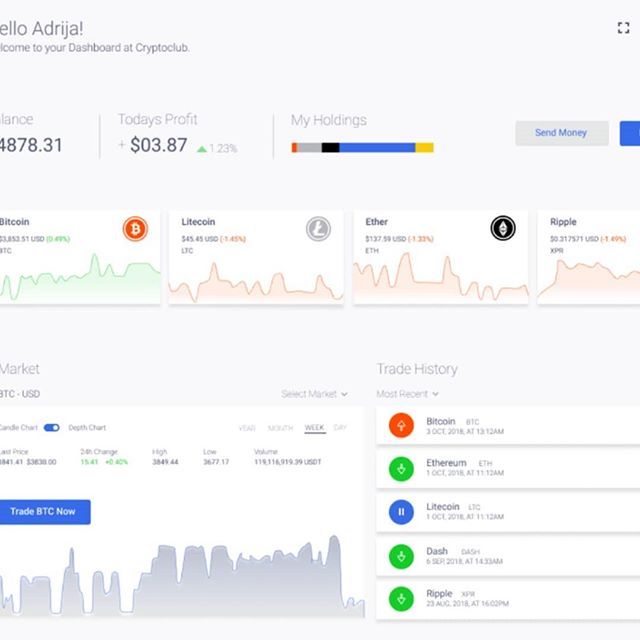The width and height of the screenshot is (640, 640).
Task: Click the Dash trade history row label
Action: tap(437, 551)
